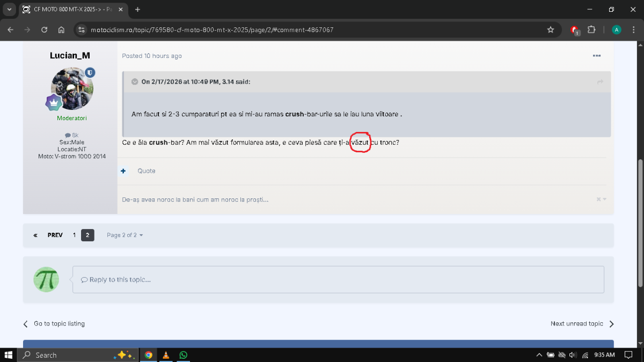Open VLC media player from taskbar

pos(166,355)
